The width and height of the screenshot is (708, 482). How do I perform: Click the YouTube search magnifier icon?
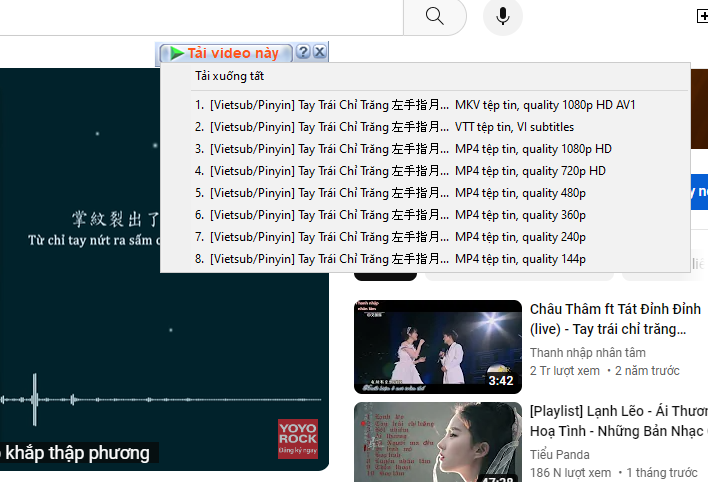click(x=434, y=16)
